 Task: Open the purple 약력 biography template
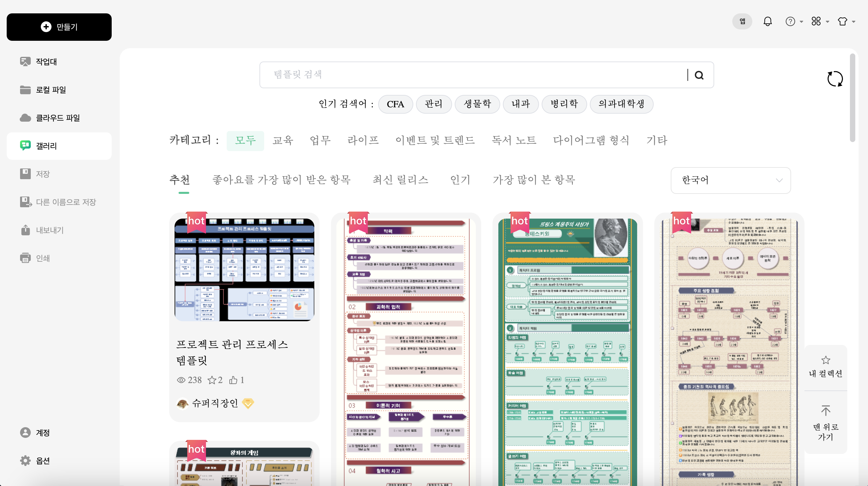[x=406, y=352]
